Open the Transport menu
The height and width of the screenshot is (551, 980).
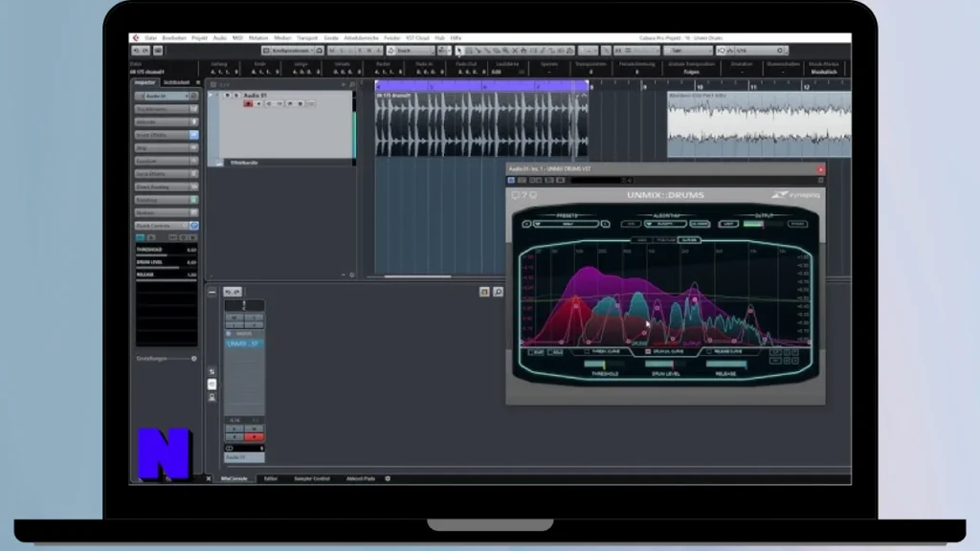pos(307,38)
